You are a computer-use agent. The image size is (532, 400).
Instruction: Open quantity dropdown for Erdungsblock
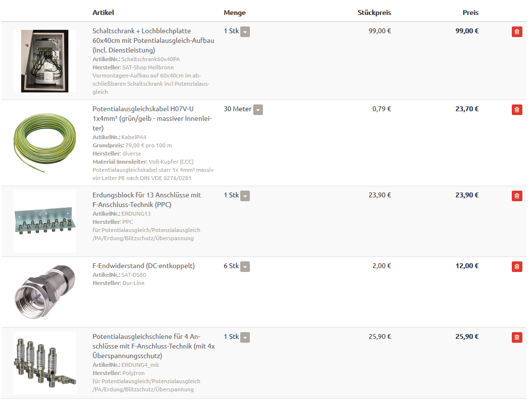point(245,196)
